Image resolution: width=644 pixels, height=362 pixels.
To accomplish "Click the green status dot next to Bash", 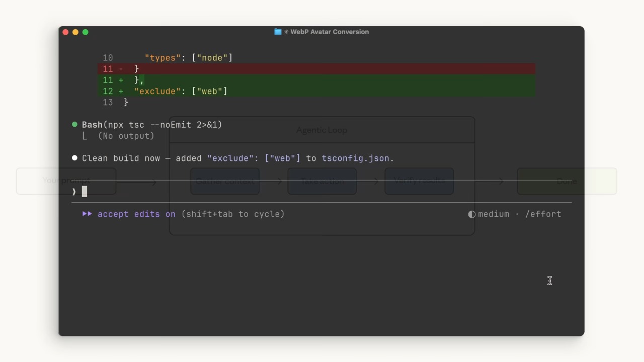I will (x=74, y=125).
